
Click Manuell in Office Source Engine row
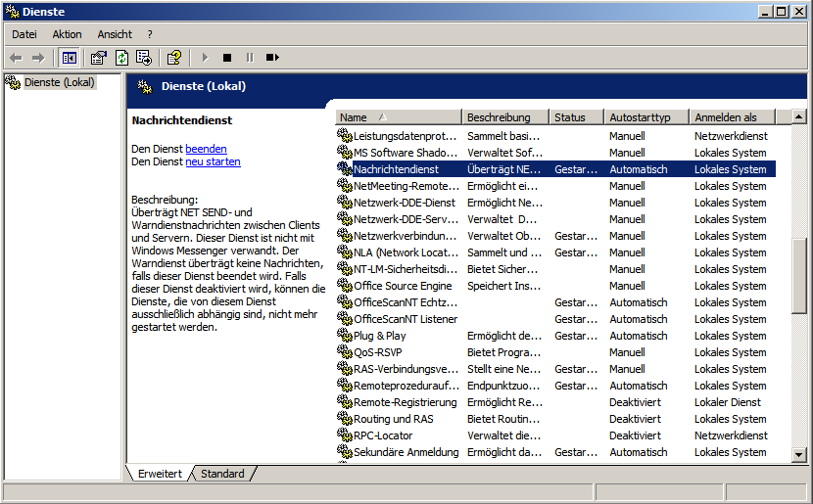pos(627,286)
